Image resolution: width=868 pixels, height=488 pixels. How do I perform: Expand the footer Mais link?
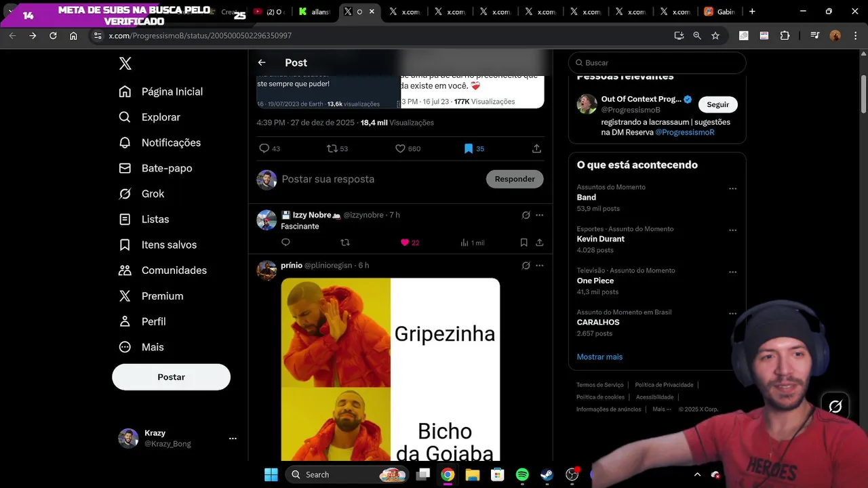click(662, 409)
